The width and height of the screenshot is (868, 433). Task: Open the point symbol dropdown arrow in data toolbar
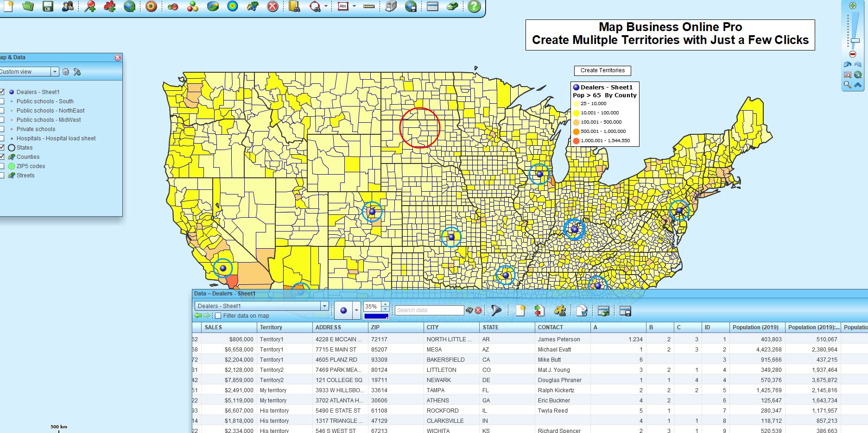click(x=356, y=311)
